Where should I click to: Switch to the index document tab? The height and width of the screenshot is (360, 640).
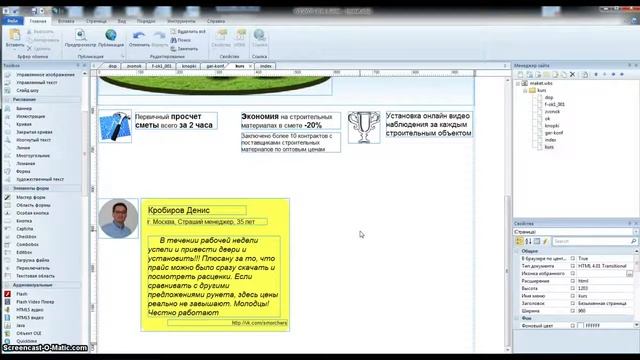click(x=266, y=66)
